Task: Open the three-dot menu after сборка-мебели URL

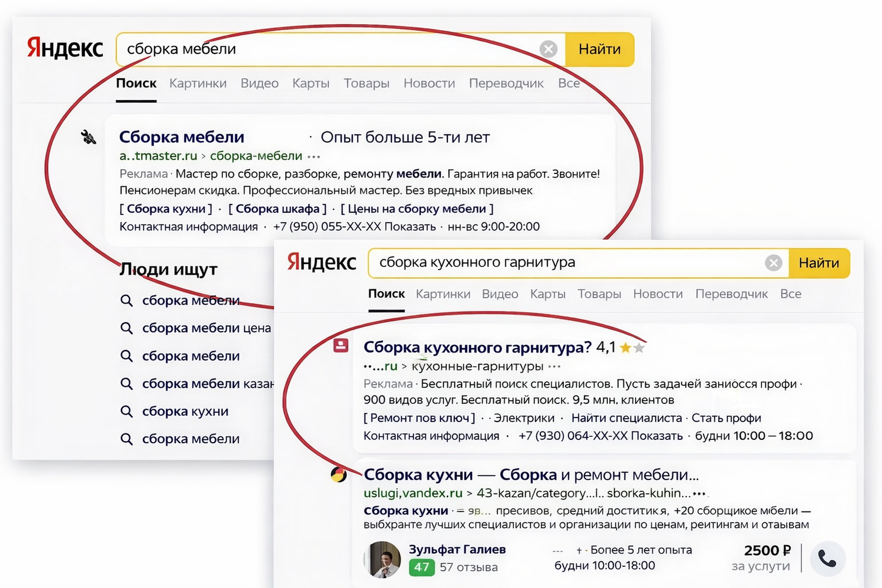Action: (x=314, y=156)
